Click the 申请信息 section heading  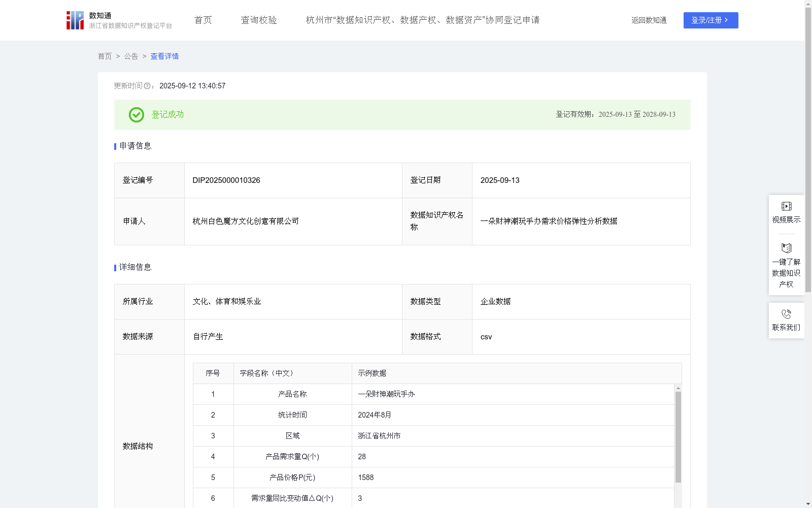pyautogui.click(x=135, y=146)
